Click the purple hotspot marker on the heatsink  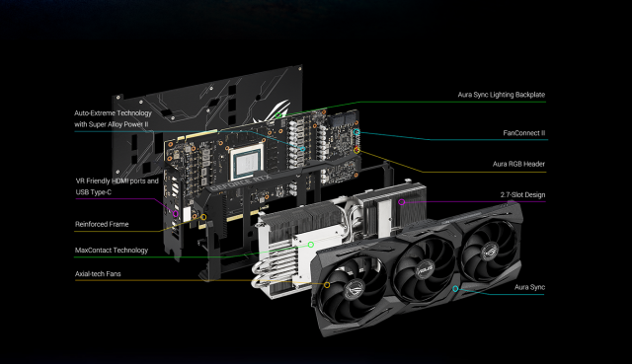[402, 202]
